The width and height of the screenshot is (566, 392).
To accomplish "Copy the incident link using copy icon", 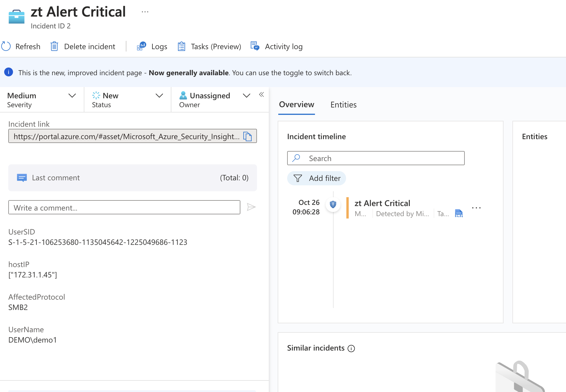I will [247, 136].
